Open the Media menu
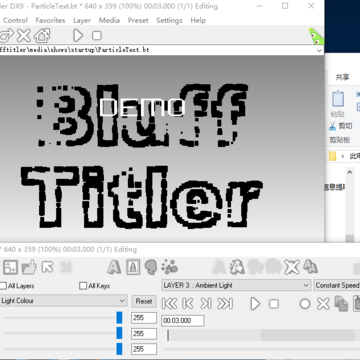This screenshot has height=360, width=360. [x=109, y=20]
